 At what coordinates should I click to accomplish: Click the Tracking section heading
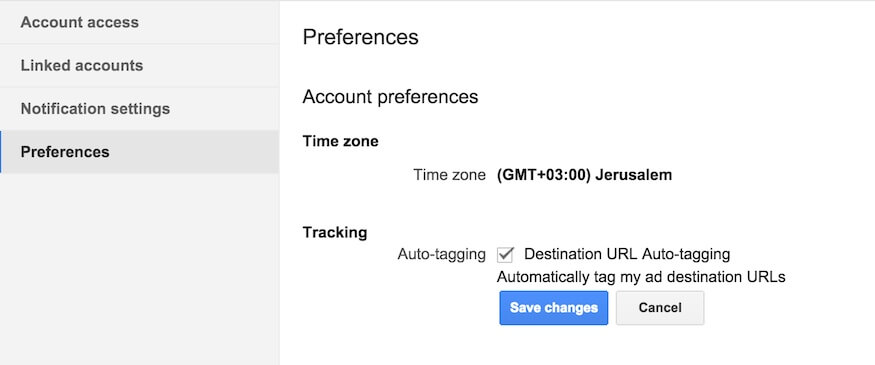[335, 232]
